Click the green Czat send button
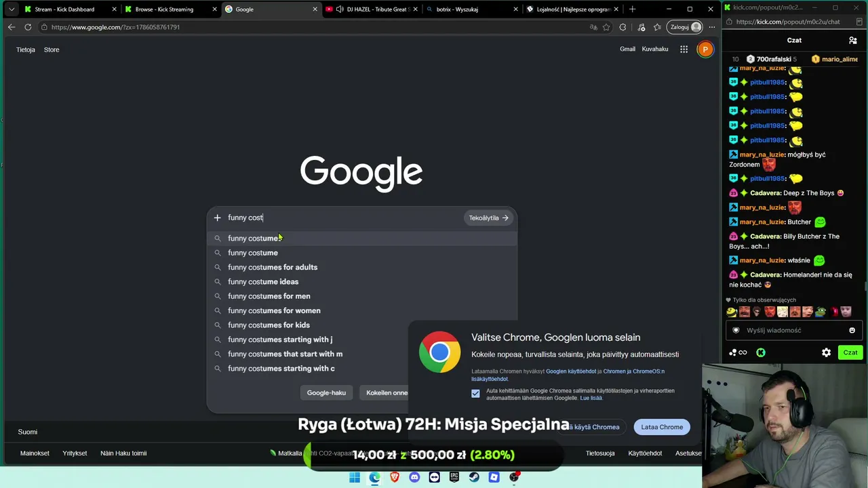The width and height of the screenshot is (868, 488). click(x=850, y=352)
